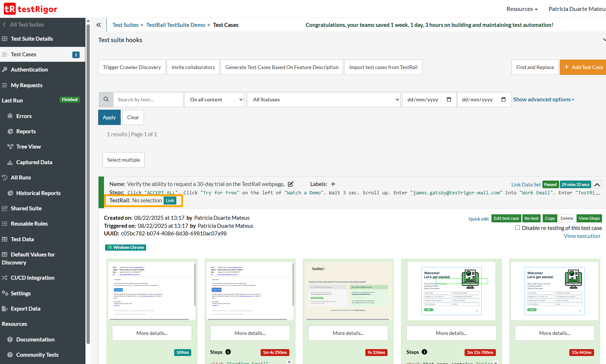Click in the Search by text field

(148, 100)
